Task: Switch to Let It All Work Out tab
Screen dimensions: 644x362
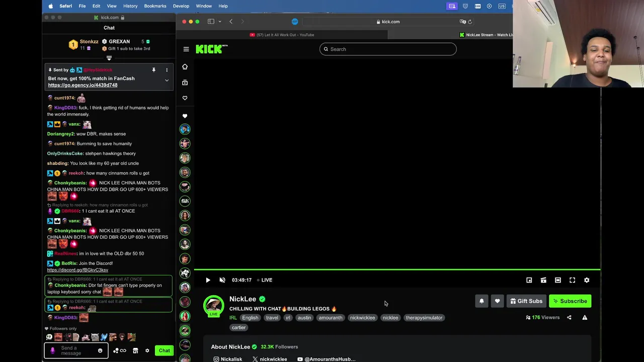Action: (x=282, y=35)
